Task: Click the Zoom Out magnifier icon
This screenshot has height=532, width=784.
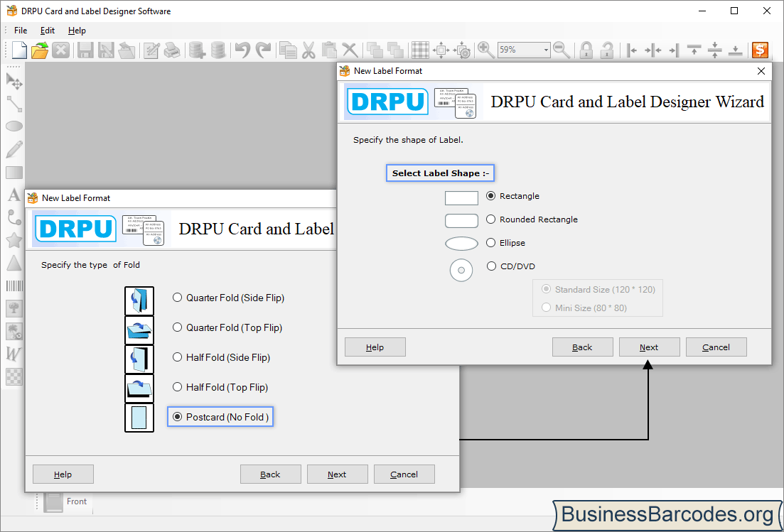Action: (x=562, y=50)
